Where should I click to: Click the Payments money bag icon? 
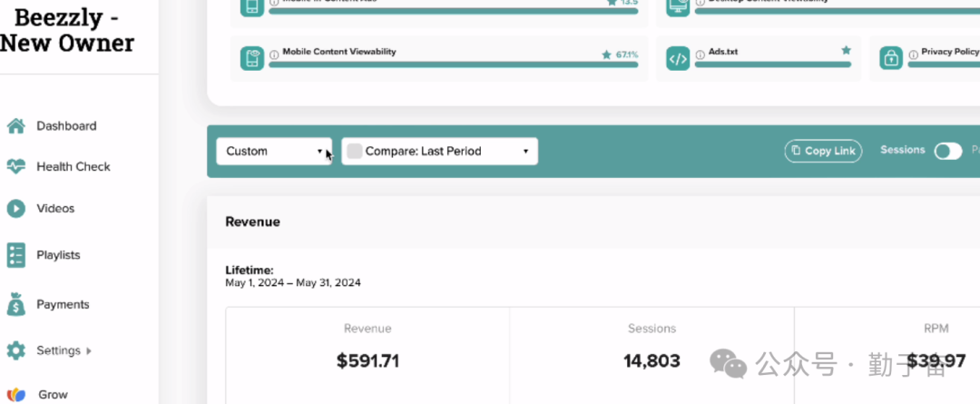[x=15, y=304]
